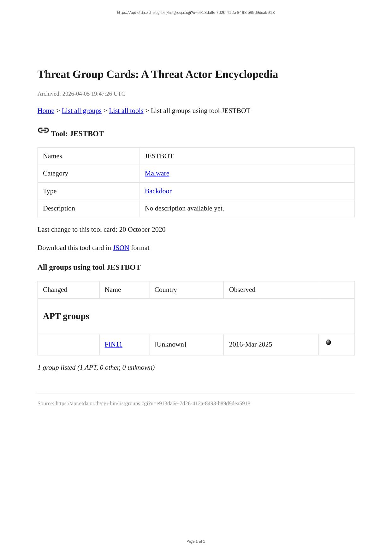Open the FIN11 group card
Screen dimensions: 392x554
(x=113, y=344)
